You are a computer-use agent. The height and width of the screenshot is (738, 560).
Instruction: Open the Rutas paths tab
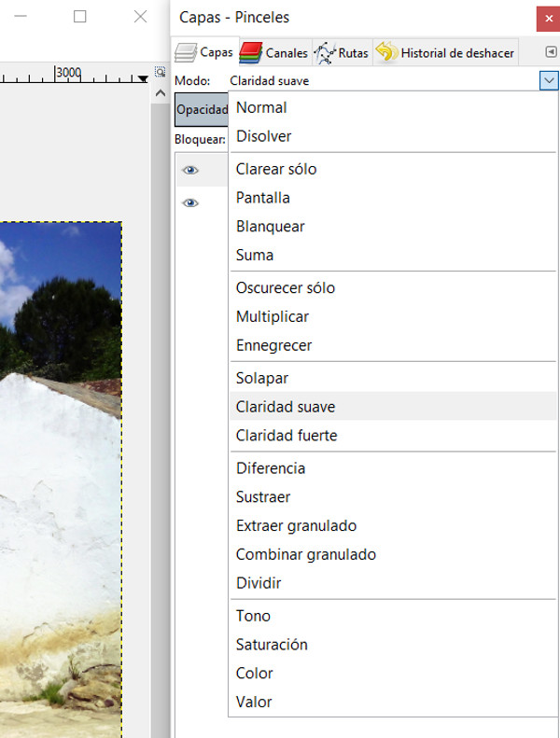click(x=341, y=53)
